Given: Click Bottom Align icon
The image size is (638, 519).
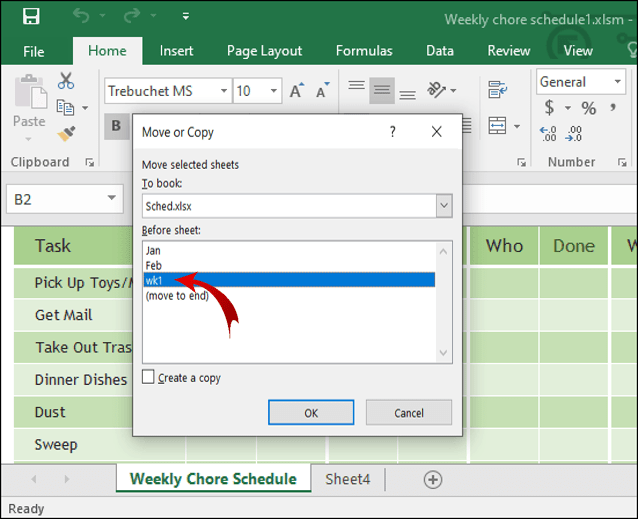Looking at the screenshot, I should pyautogui.click(x=407, y=95).
